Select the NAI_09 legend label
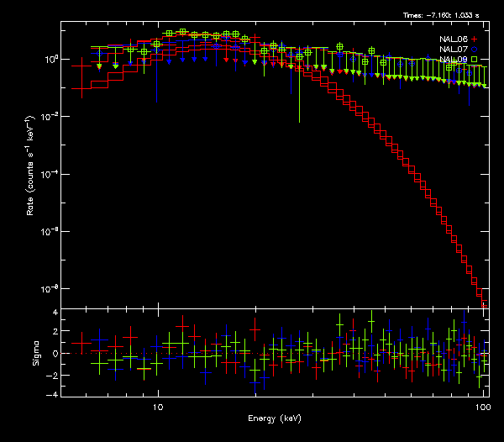 [454, 60]
